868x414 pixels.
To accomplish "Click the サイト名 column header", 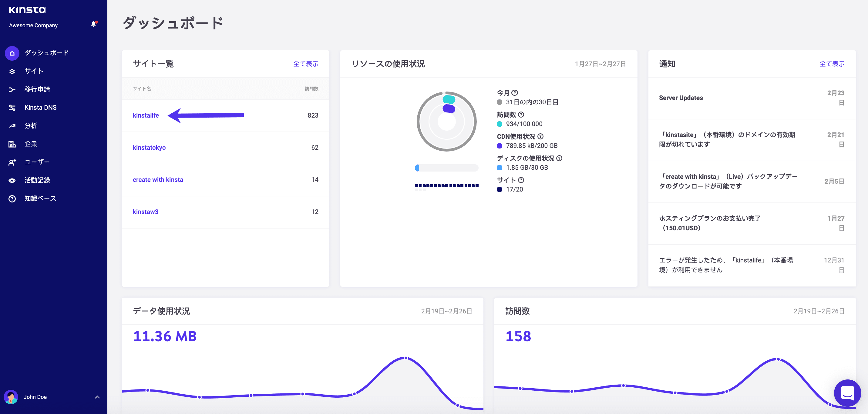I will 142,88.
